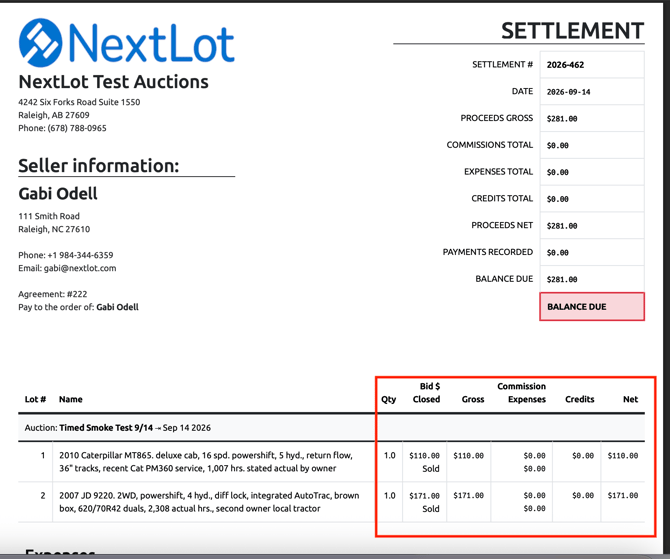Click the Seller information heading
The height and width of the screenshot is (559, 670).
(99, 165)
